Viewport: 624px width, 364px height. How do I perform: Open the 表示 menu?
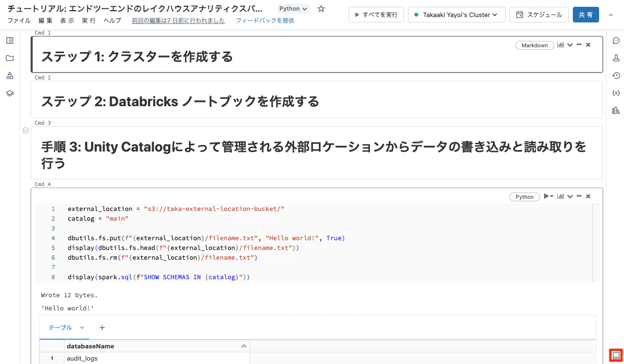pos(67,20)
